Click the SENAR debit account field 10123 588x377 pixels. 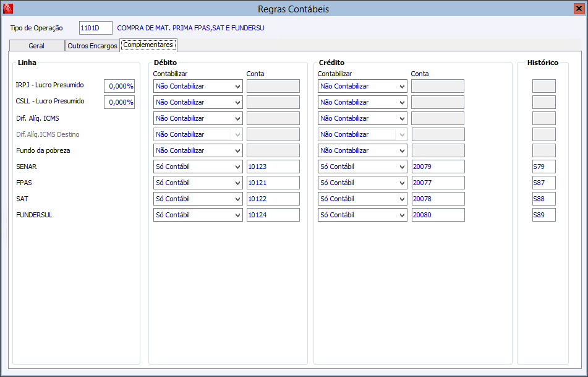click(273, 167)
